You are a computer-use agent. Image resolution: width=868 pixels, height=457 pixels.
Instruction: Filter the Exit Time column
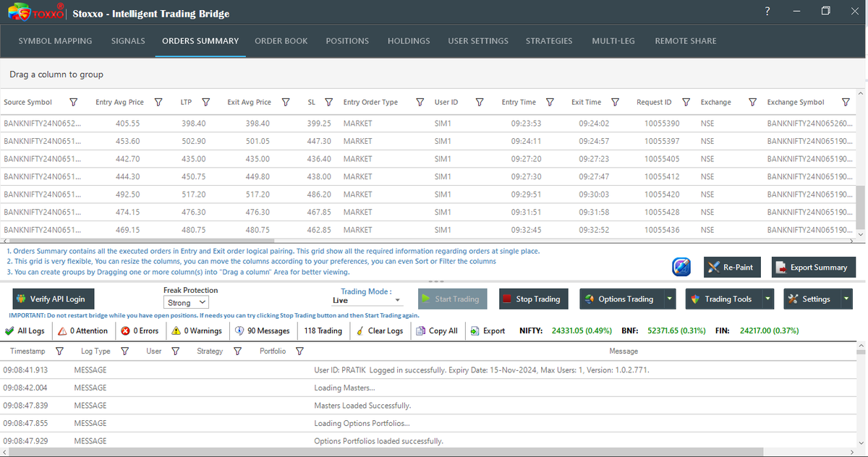[615, 102]
